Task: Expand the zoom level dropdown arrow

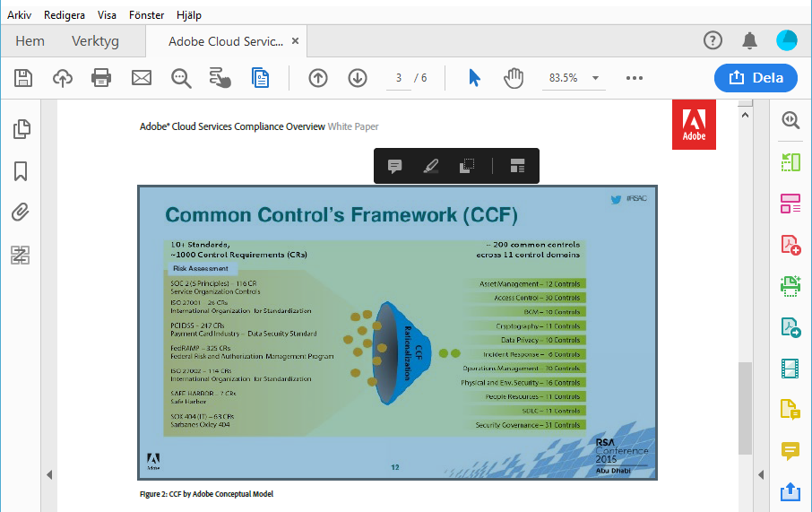Action: point(595,78)
